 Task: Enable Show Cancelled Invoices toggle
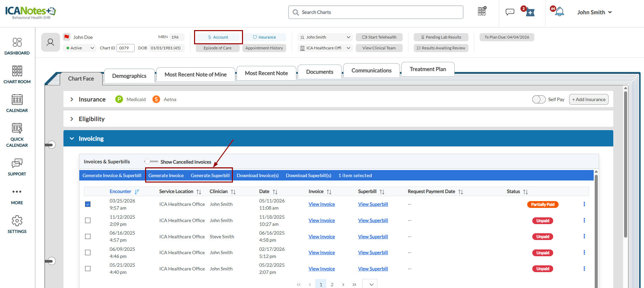click(x=151, y=162)
